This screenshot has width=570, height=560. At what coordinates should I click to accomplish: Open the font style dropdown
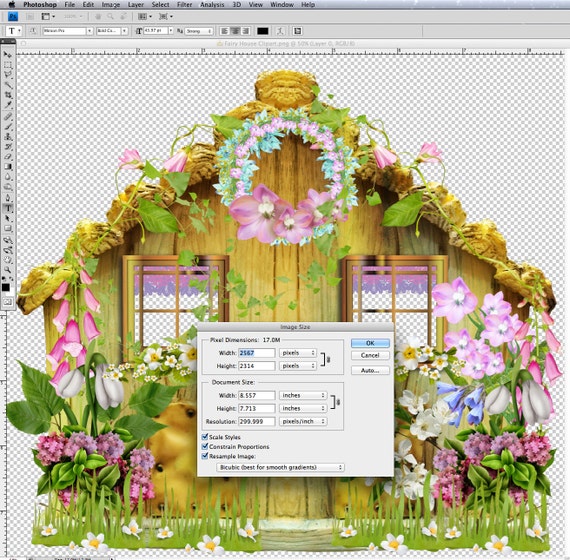point(112,31)
